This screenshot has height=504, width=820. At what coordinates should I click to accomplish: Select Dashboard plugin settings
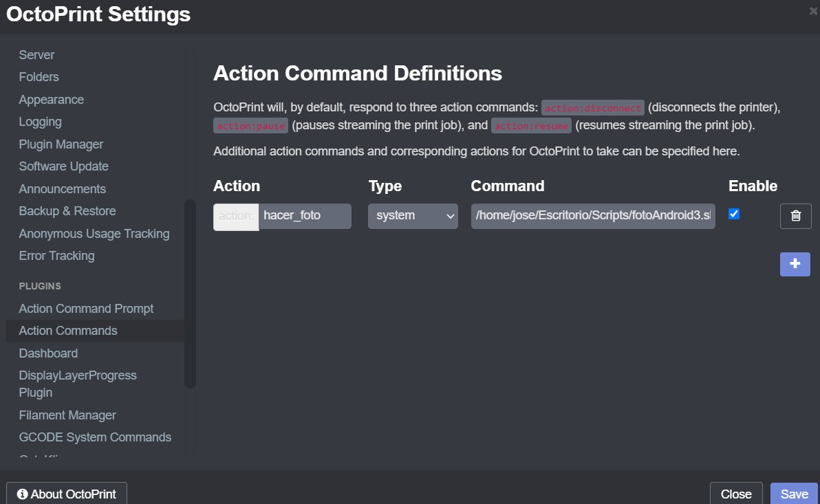(48, 353)
